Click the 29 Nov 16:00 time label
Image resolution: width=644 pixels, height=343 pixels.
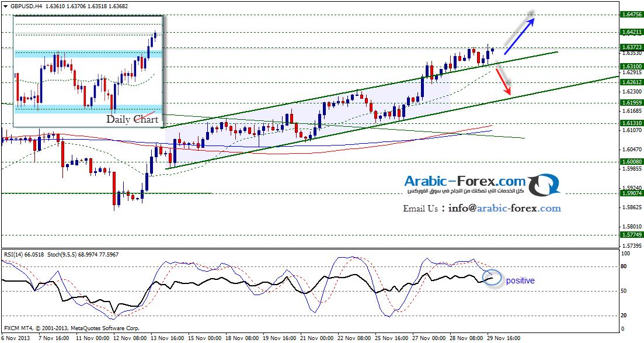point(503,338)
